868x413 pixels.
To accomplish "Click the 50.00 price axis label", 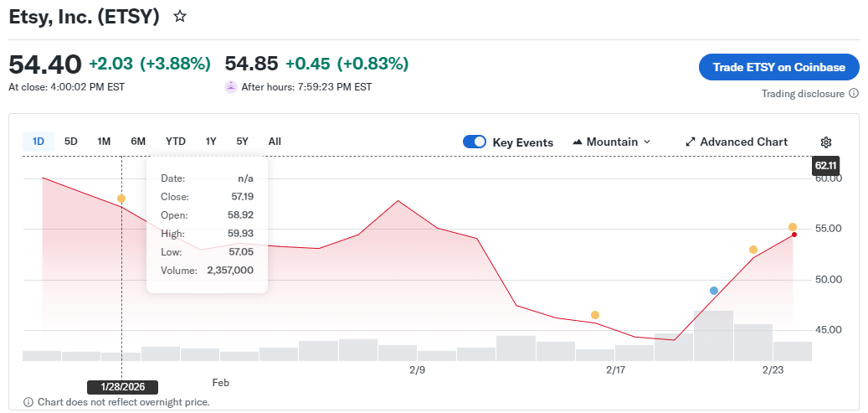I will point(827,280).
